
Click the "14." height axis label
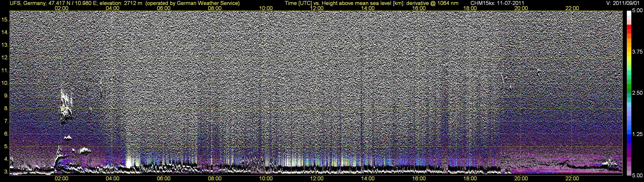[x=5, y=32]
